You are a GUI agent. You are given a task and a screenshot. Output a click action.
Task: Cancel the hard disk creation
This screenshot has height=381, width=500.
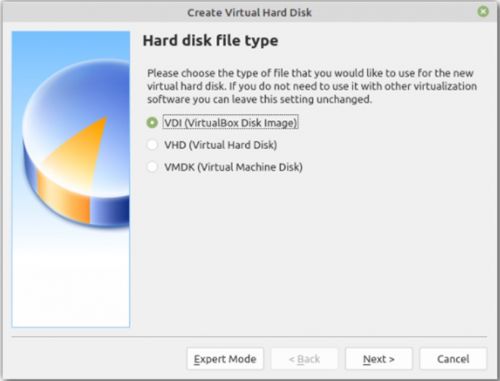[x=453, y=359]
